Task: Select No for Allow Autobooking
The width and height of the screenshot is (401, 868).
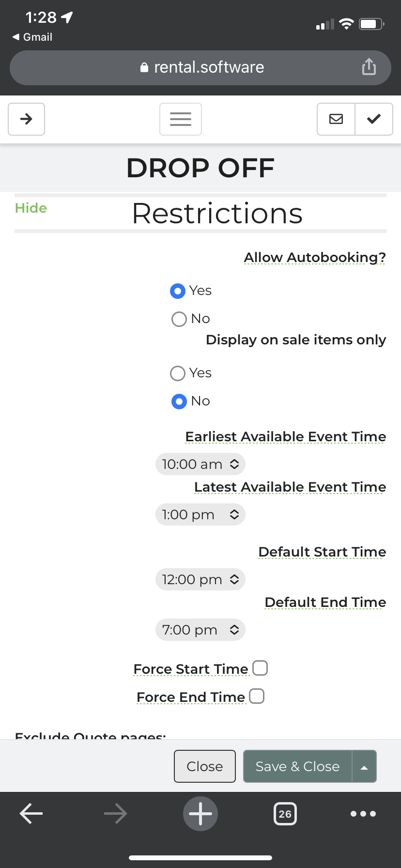Action: pos(179,319)
